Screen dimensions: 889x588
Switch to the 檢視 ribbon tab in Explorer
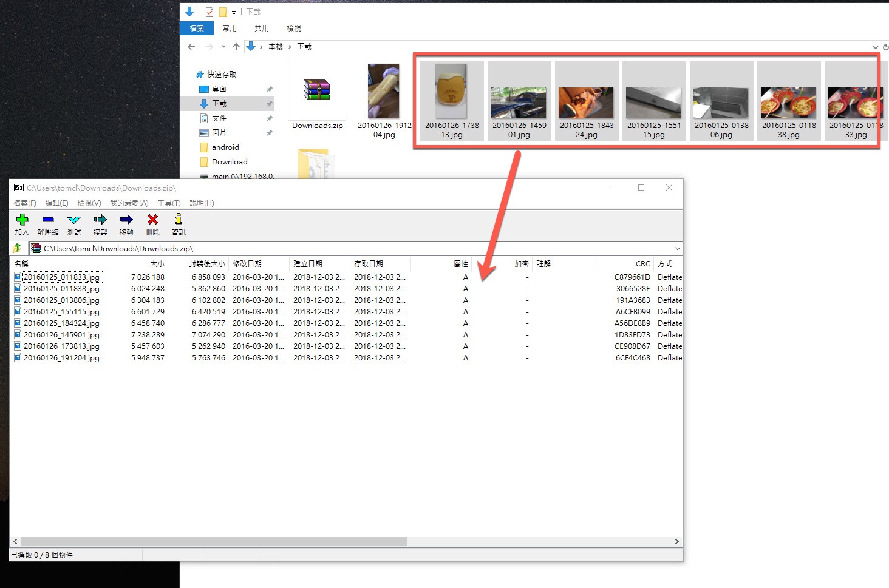pos(294,29)
